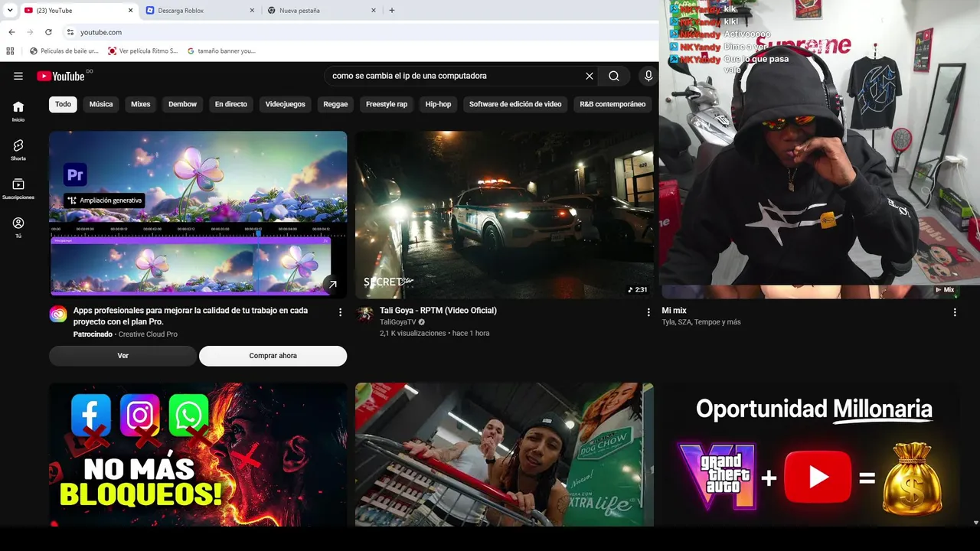Click the Creative Cloud Pro sponsor name
This screenshot has height=551, width=980.
[148, 334]
